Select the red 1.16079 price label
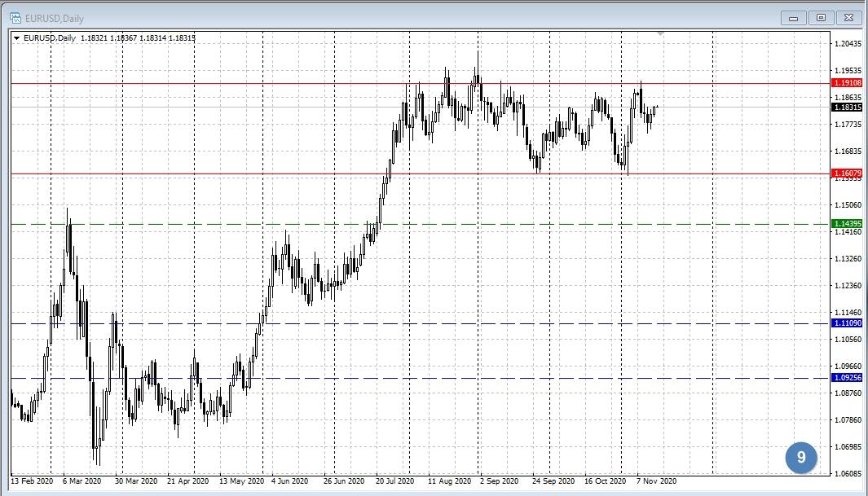868x496 pixels. (848, 173)
